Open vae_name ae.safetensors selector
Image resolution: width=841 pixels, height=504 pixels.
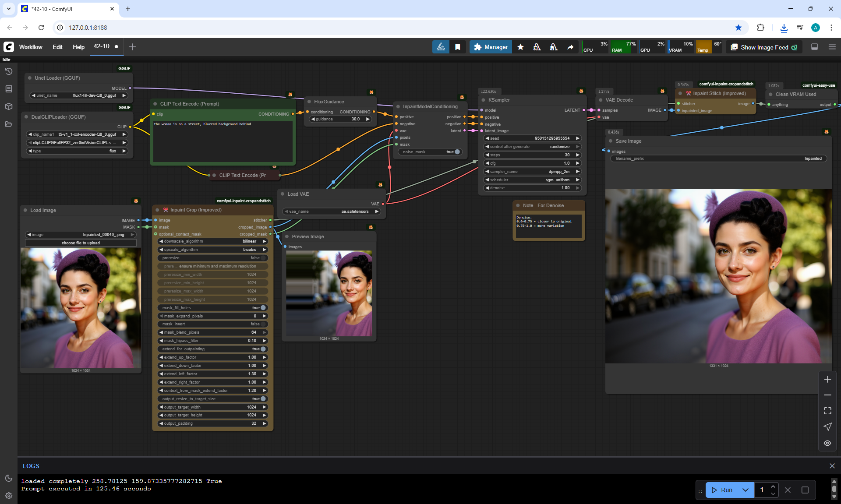pyautogui.click(x=331, y=211)
